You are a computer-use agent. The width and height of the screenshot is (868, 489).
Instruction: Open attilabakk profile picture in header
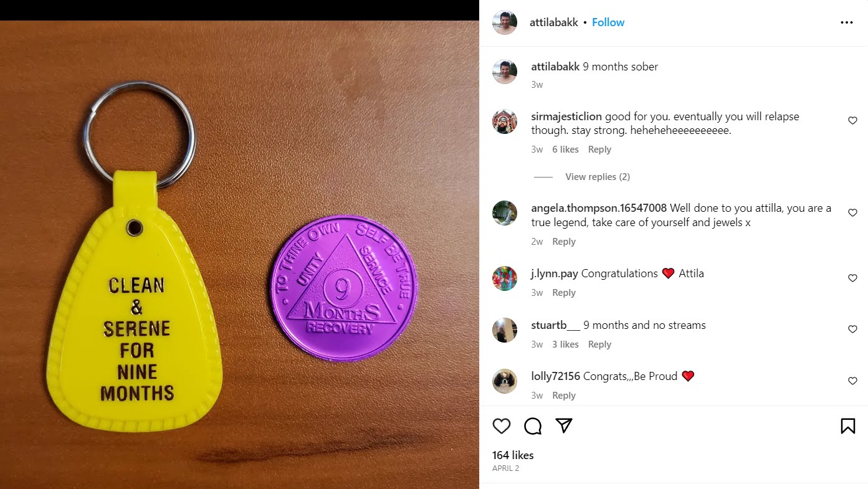[x=505, y=22]
